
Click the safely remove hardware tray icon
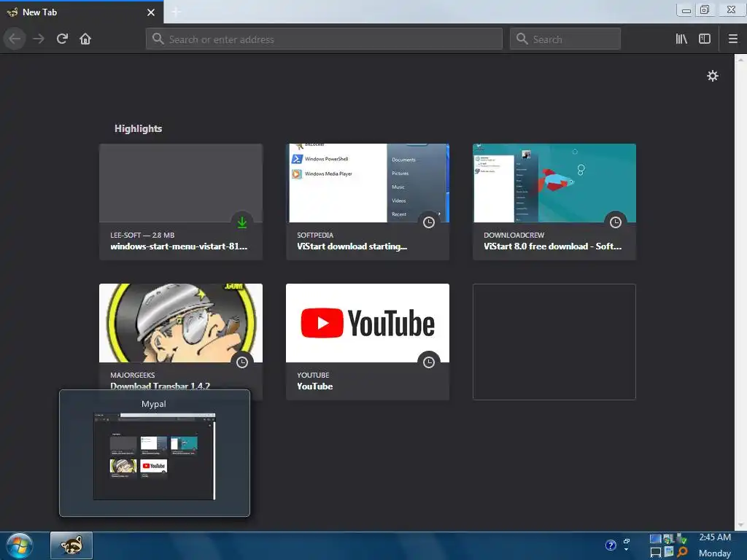pos(681,539)
